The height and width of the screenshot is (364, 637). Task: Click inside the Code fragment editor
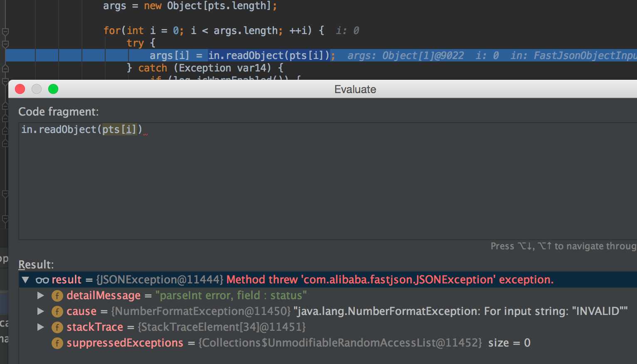coord(328,181)
